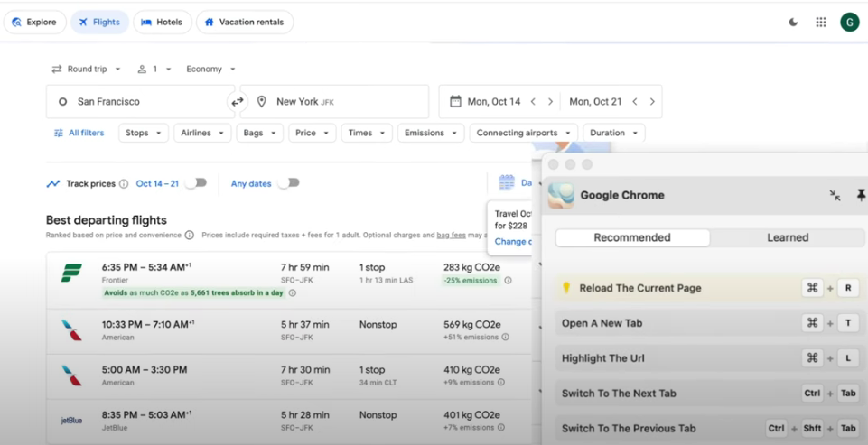
Task: Turn on Any dates tracking
Action: pos(287,183)
